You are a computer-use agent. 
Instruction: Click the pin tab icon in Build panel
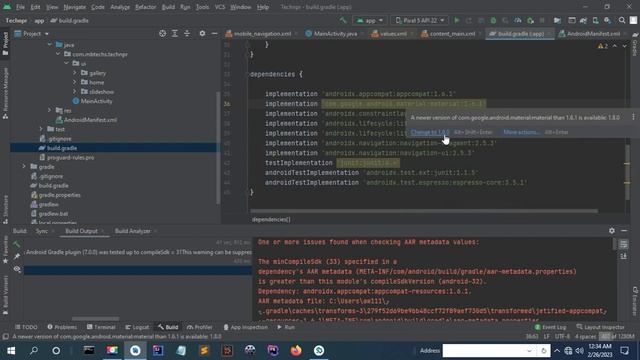click(17, 256)
